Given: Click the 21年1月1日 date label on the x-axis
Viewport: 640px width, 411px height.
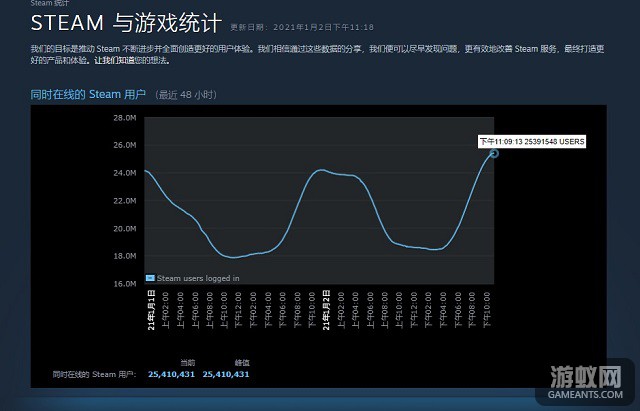Looking at the screenshot, I should [x=151, y=310].
